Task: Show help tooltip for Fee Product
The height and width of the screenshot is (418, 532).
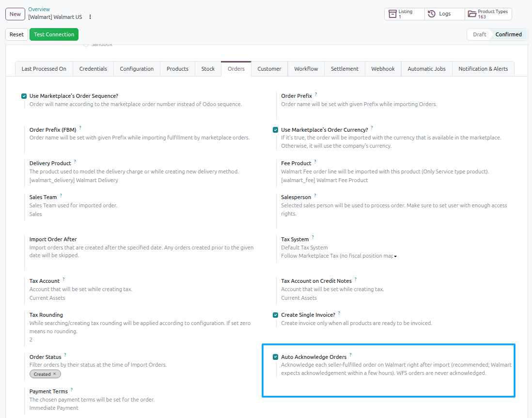Action: pos(315,161)
